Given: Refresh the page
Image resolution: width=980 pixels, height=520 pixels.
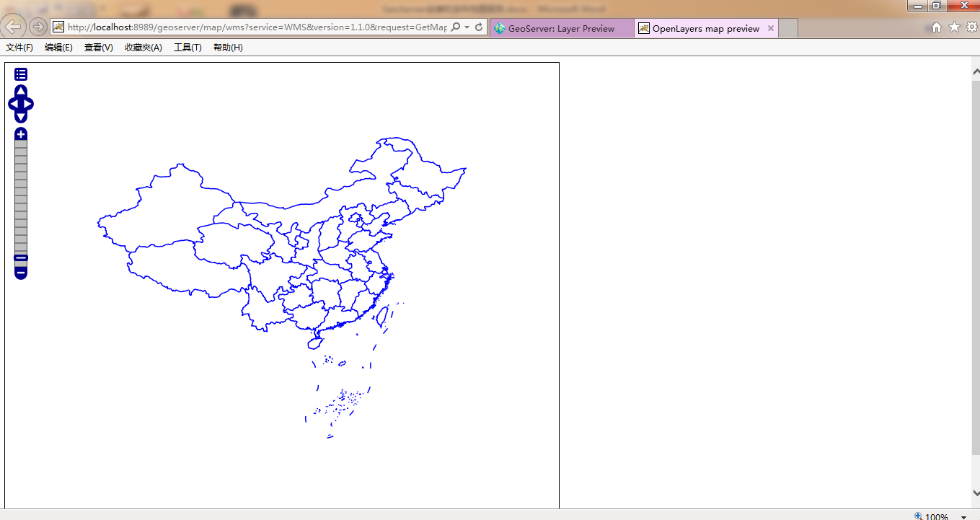Looking at the screenshot, I should [x=479, y=27].
